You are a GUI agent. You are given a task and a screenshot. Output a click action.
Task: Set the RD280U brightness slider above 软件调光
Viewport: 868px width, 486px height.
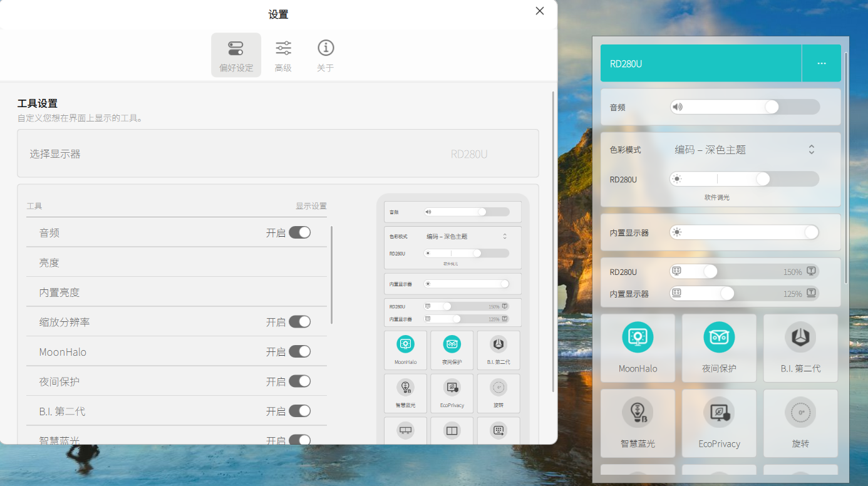point(745,179)
